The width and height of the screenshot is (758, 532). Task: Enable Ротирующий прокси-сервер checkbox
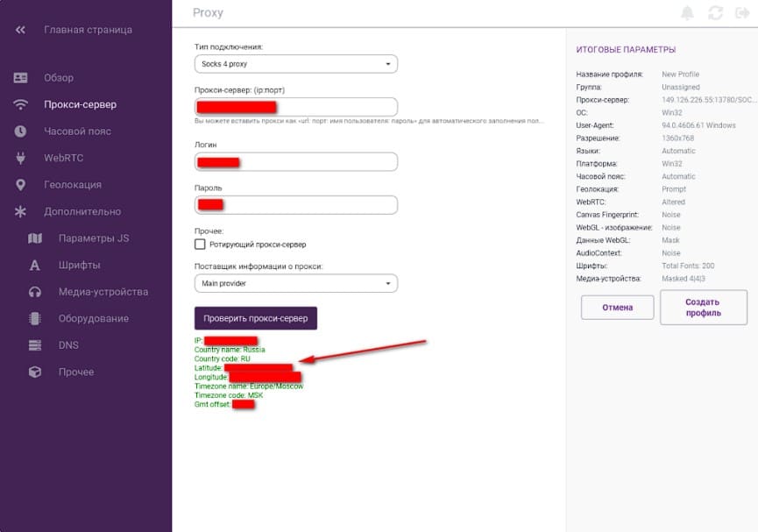[200, 245]
